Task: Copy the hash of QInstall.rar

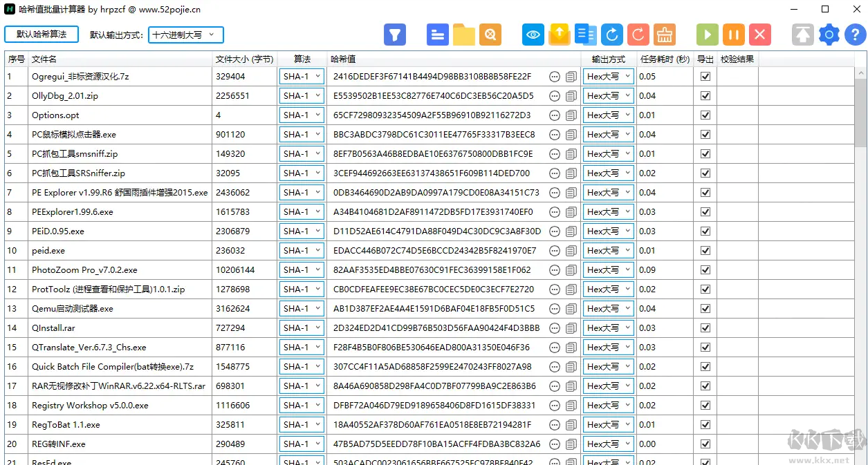Action: pyautogui.click(x=571, y=328)
